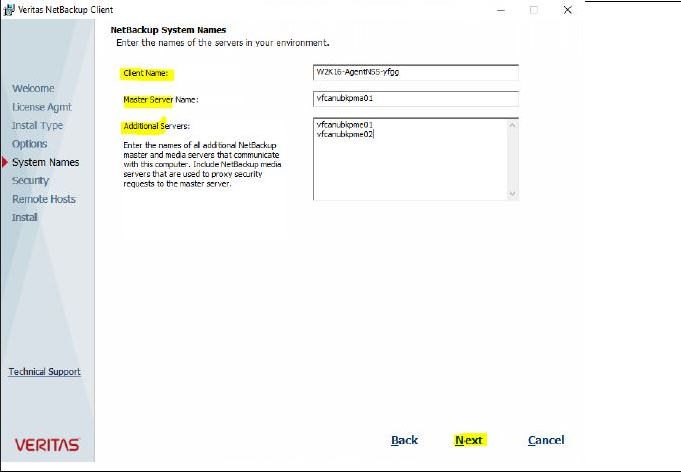The image size is (681, 472).
Task: Select the Security step in sidebar
Action: [30, 181]
